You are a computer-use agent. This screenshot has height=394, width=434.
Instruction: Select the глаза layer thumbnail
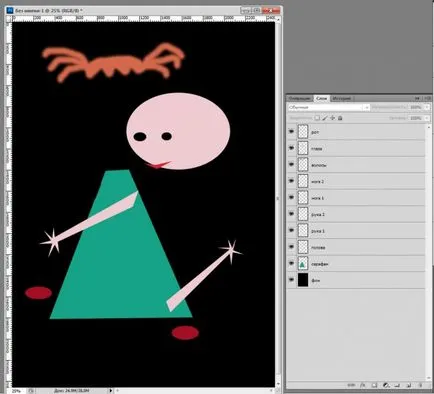click(x=303, y=148)
